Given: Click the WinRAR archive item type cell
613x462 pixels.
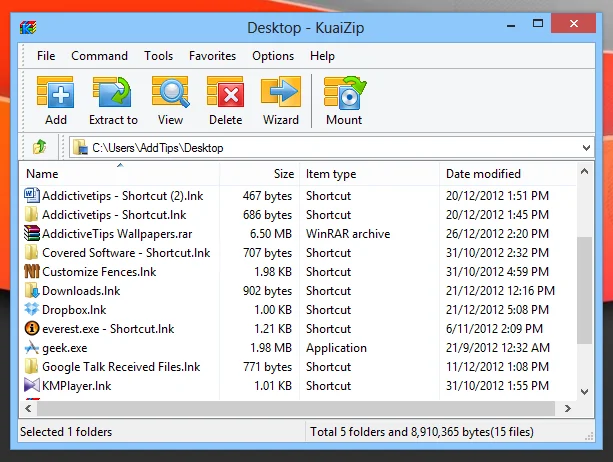Looking at the screenshot, I should pos(348,234).
